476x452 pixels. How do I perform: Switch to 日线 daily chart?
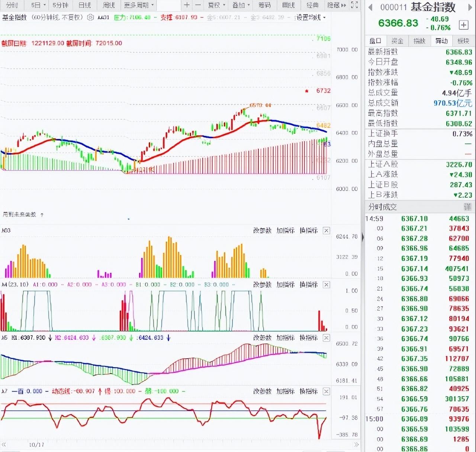coord(84,5)
